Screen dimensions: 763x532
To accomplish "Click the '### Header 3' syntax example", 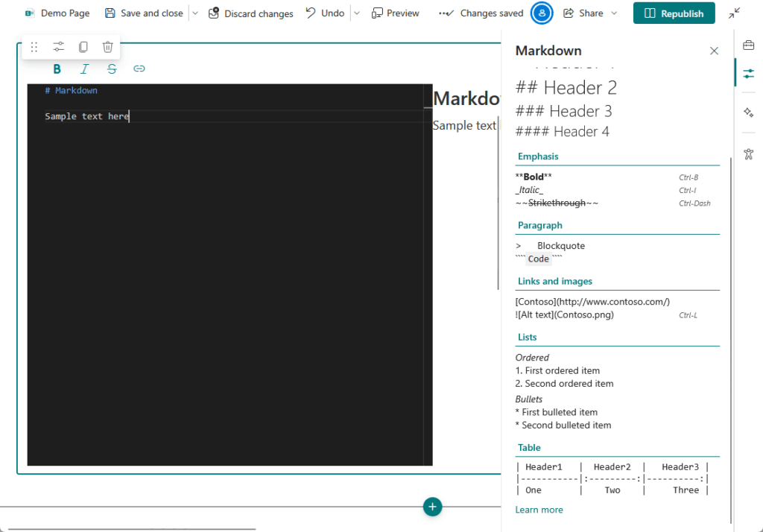I will coord(563,111).
